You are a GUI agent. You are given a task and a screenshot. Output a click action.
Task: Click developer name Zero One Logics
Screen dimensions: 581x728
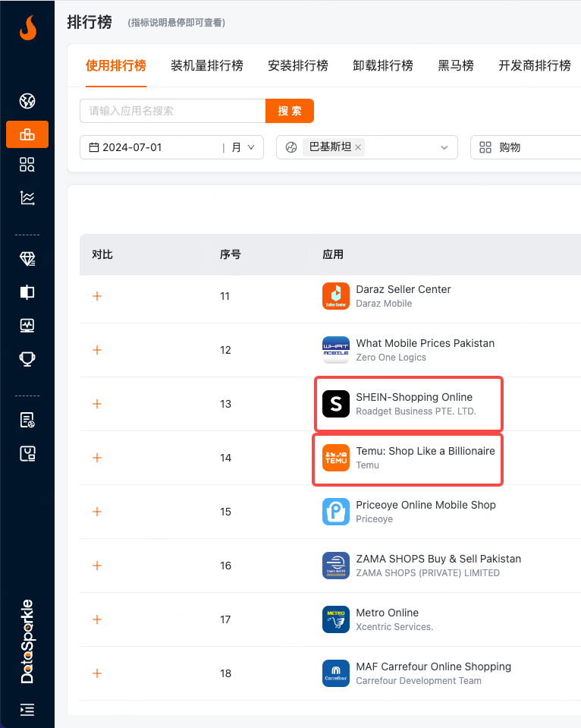[x=391, y=358]
